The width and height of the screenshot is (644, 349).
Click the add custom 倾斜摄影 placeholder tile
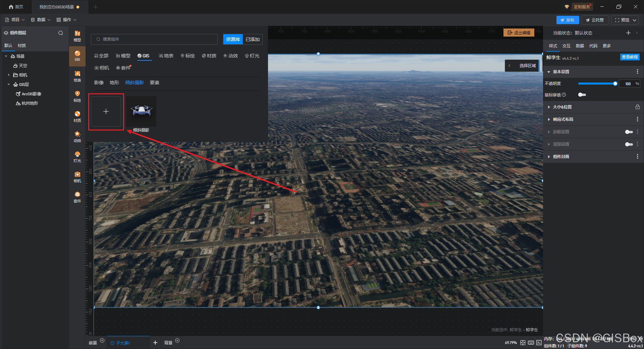coord(106,111)
